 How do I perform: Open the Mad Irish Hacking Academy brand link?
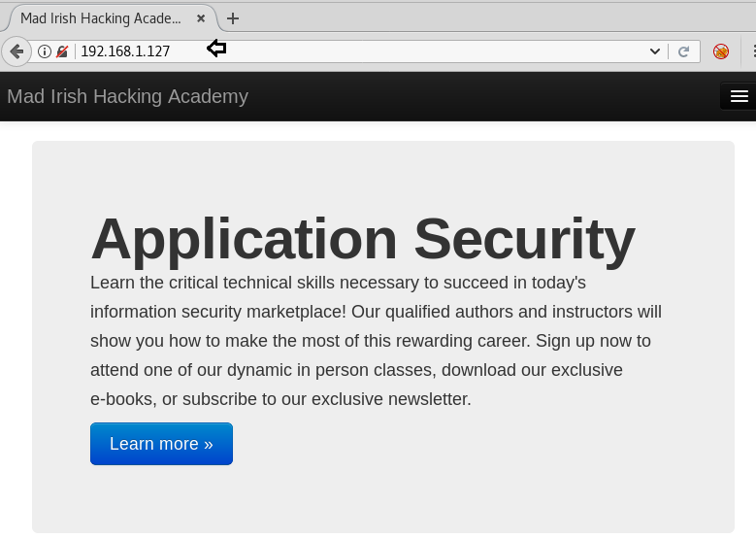[x=127, y=96]
